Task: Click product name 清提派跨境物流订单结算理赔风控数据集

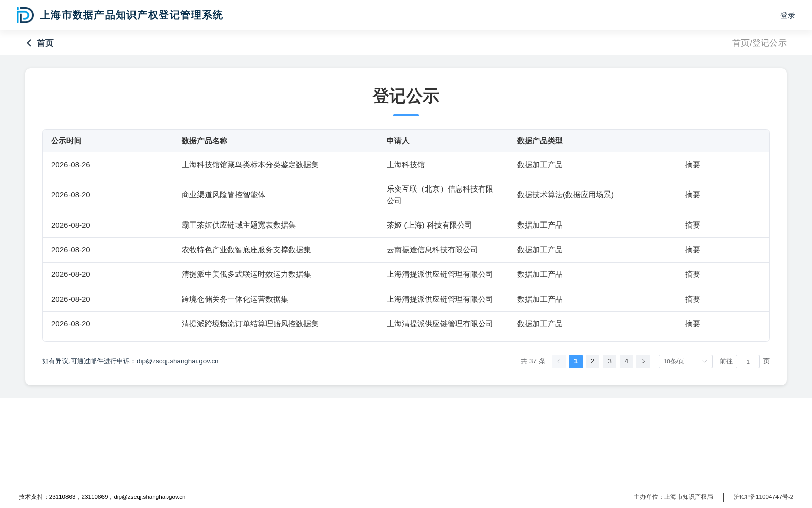Action: [250, 324]
